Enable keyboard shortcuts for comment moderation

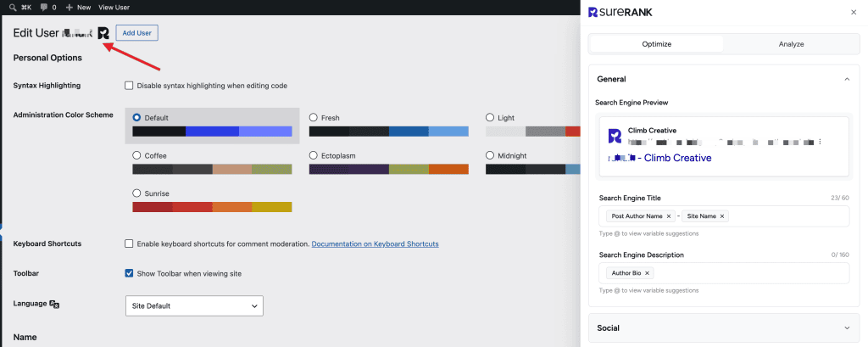tap(129, 243)
